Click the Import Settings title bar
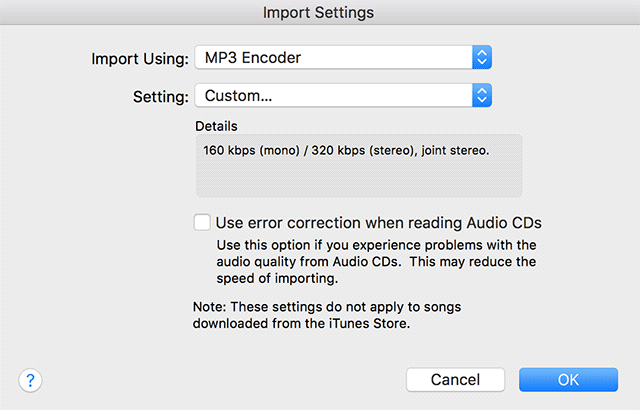This screenshot has height=410, width=640. (319, 13)
